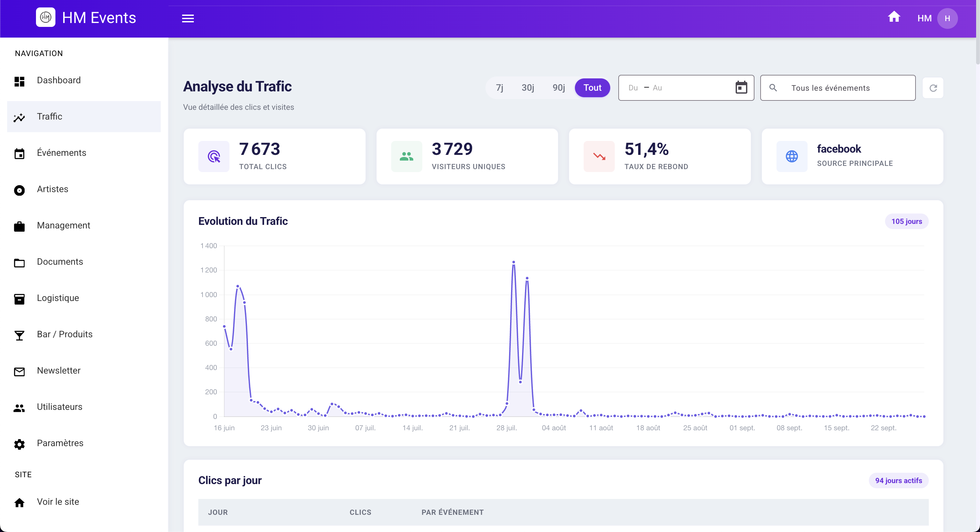
Task: Open Traffic in the navigation
Action: click(84, 117)
